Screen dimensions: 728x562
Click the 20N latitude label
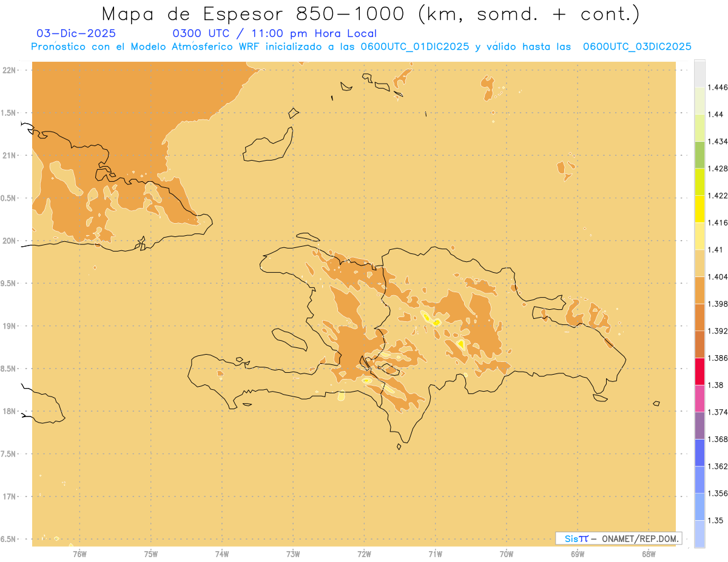pyautogui.click(x=10, y=241)
